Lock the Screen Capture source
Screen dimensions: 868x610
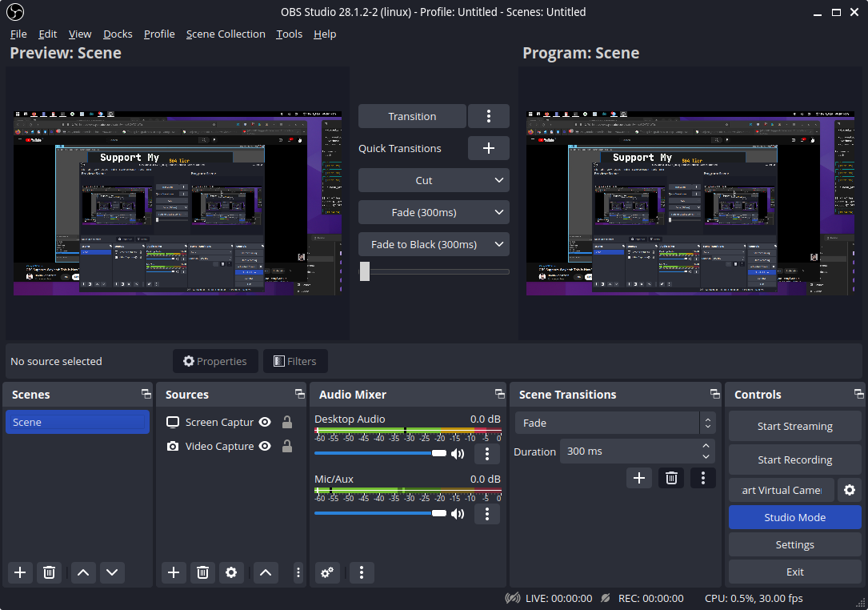coord(286,422)
